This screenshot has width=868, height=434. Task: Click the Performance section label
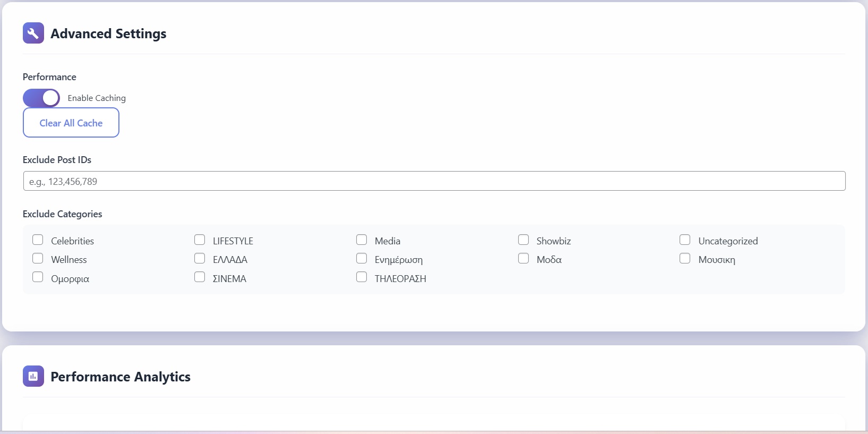pyautogui.click(x=49, y=77)
